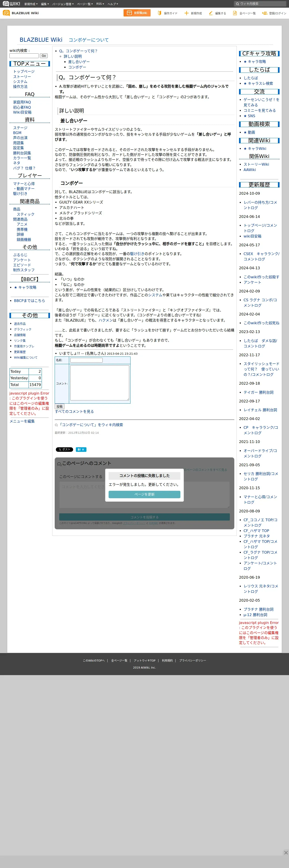289x868 pixels.
Task: Open BBCPまではこちら link
Action: [29, 301]
